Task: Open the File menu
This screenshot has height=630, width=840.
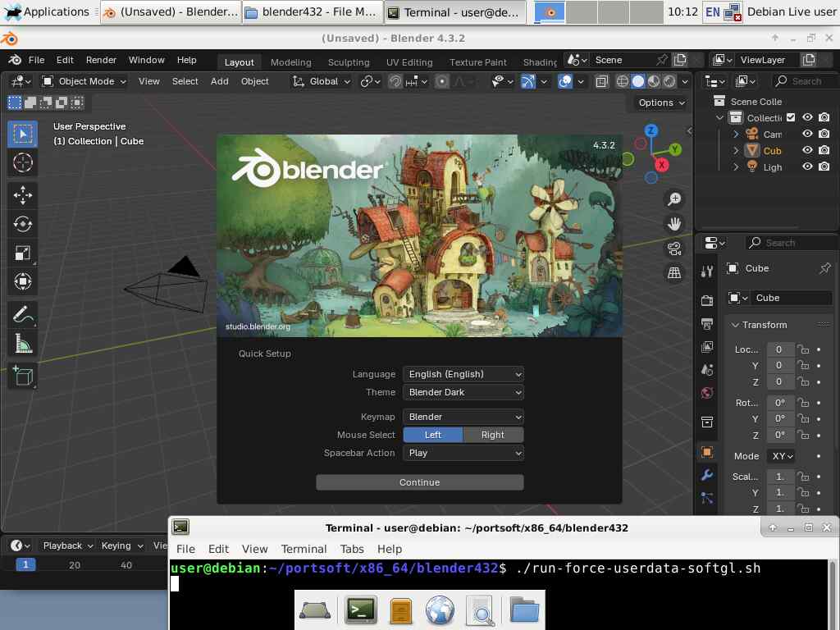Action: coord(36,60)
